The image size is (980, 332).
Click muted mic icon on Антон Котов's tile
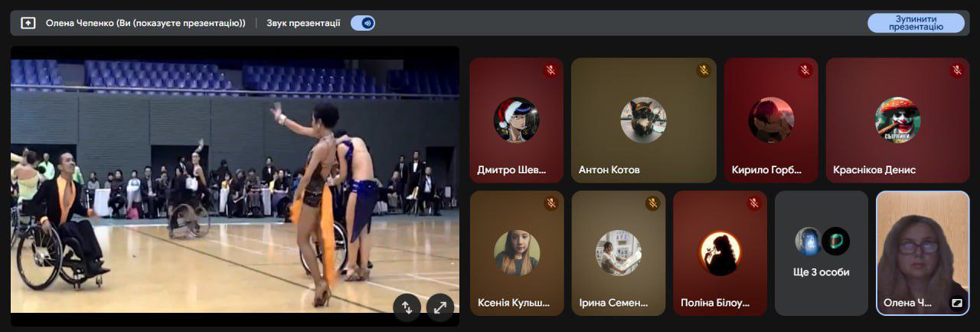704,71
